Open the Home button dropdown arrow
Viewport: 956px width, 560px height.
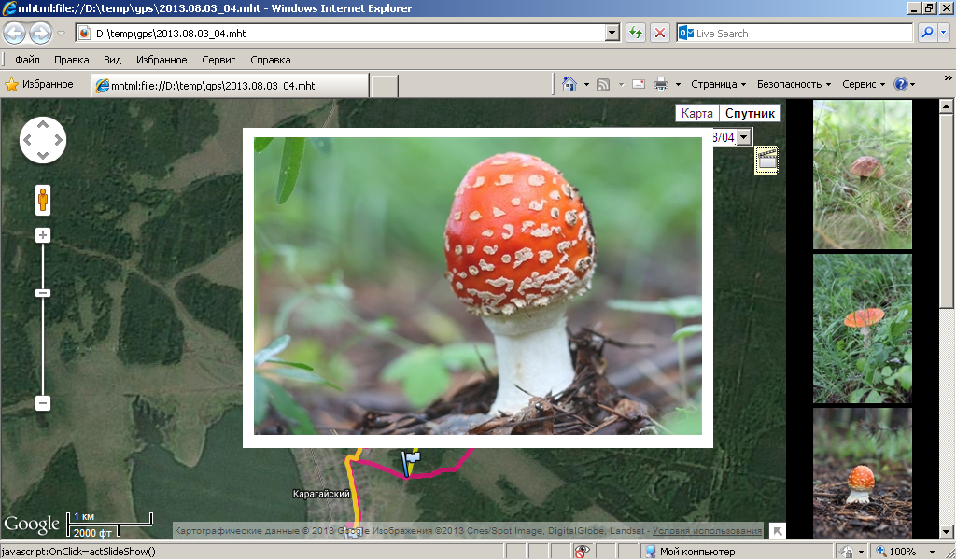pos(586,85)
